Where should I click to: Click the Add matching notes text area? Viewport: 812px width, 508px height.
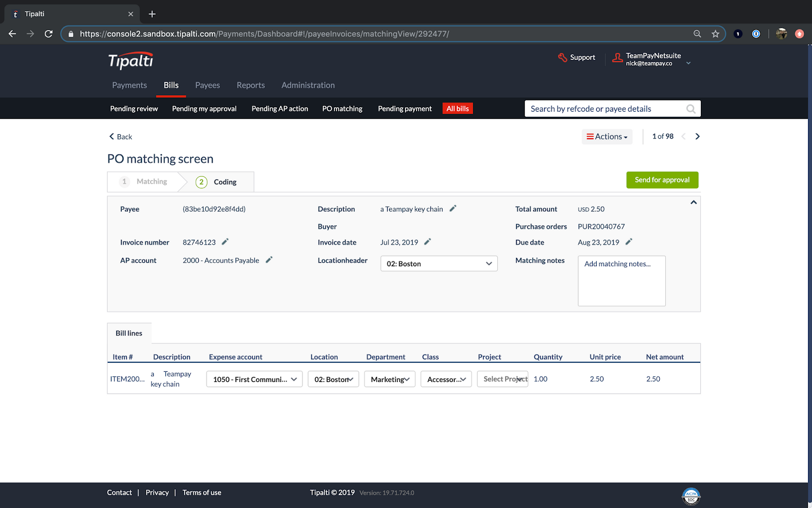tap(622, 281)
